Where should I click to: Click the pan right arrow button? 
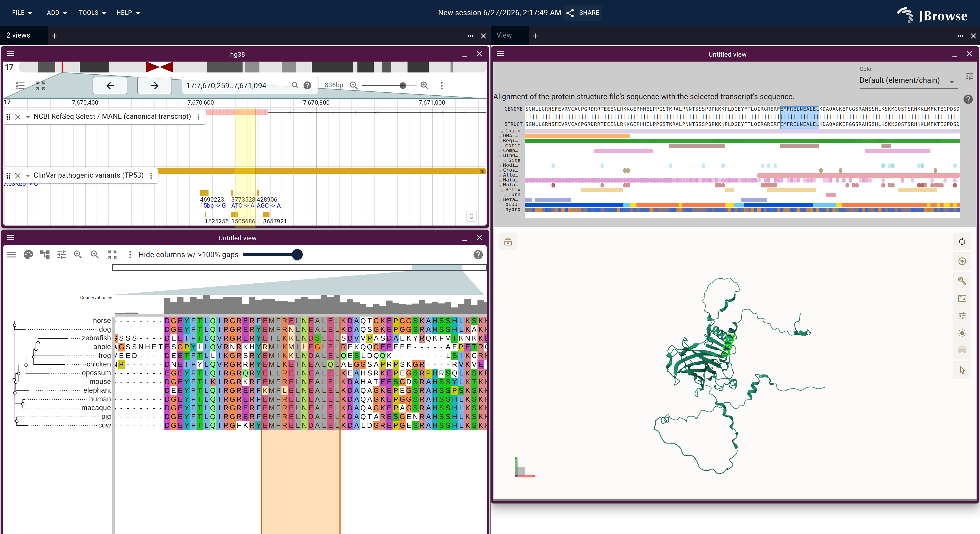tap(154, 85)
